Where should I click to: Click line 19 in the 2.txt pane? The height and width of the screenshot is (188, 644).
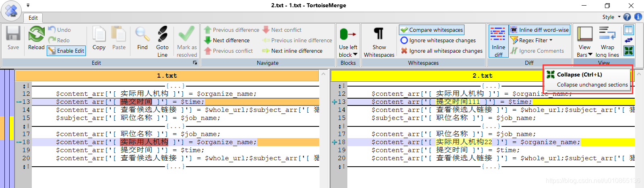pyautogui.click(x=491, y=150)
